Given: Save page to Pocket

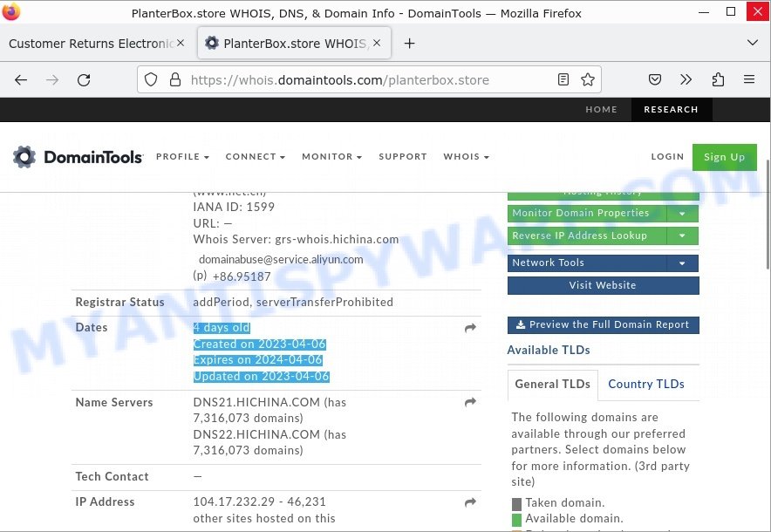Looking at the screenshot, I should coord(655,79).
